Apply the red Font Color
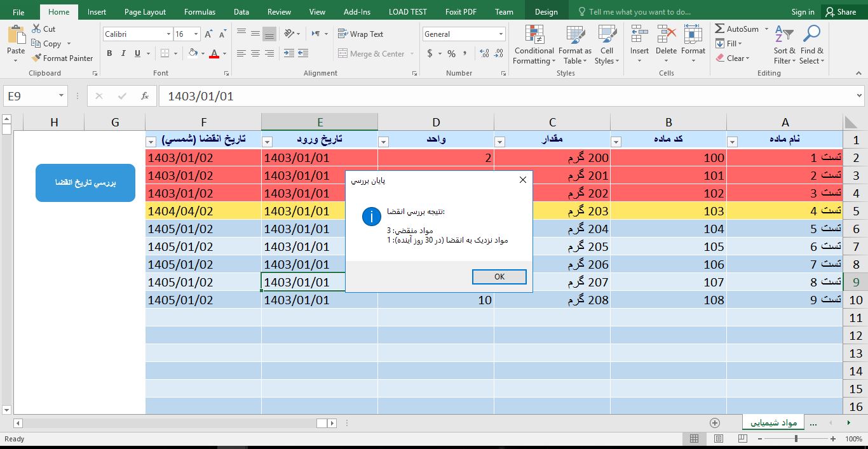868x449 pixels. [x=214, y=53]
